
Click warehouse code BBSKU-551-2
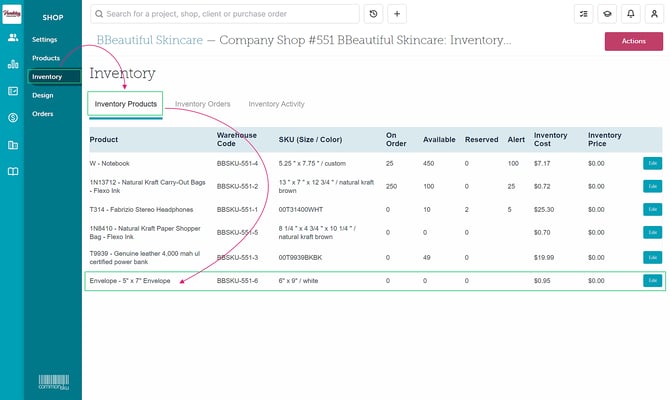click(237, 186)
